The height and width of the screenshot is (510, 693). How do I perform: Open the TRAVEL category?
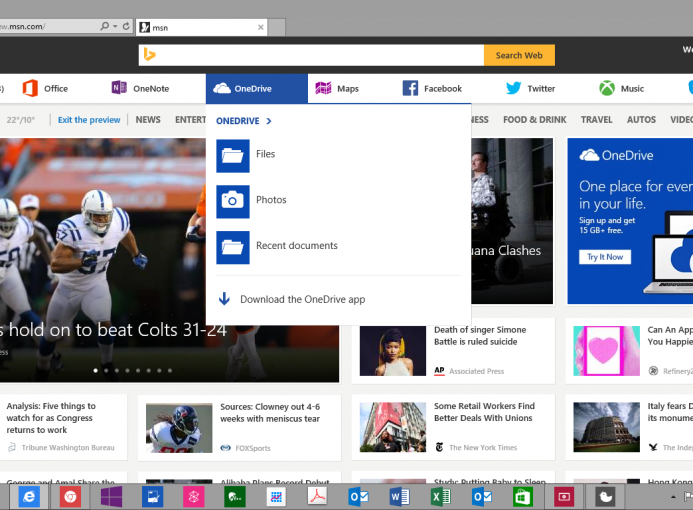tap(597, 120)
